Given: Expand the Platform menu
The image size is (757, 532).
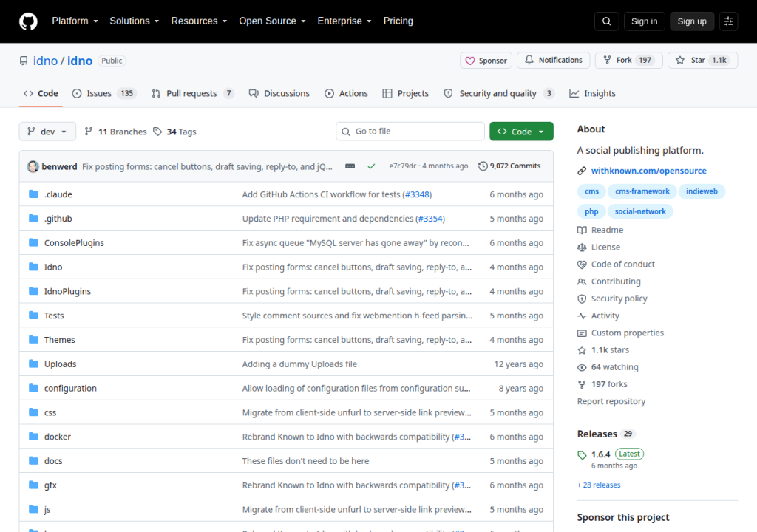Looking at the screenshot, I should pos(75,21).
